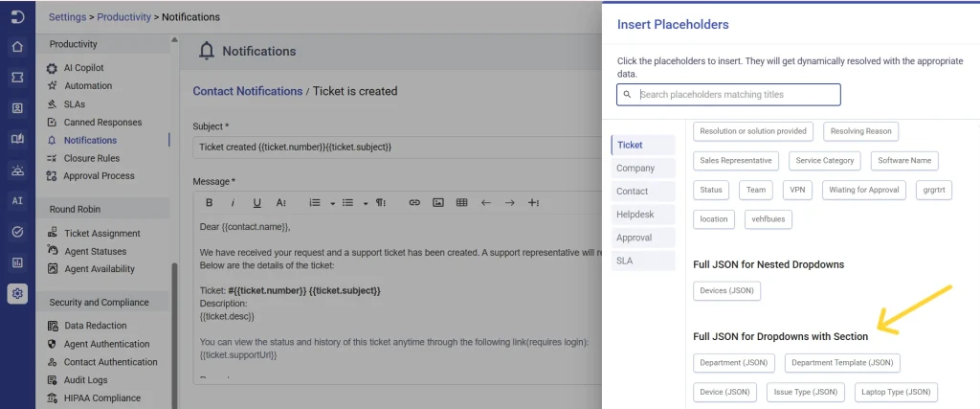Open the font size options
Image resolution: width=980 pixels, height=409 pixels.
(281, 203)
